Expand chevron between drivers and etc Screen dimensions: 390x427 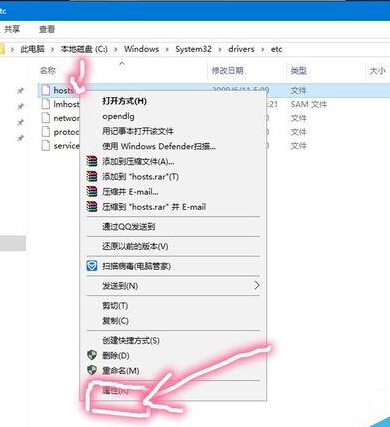(x=263, y=50)
